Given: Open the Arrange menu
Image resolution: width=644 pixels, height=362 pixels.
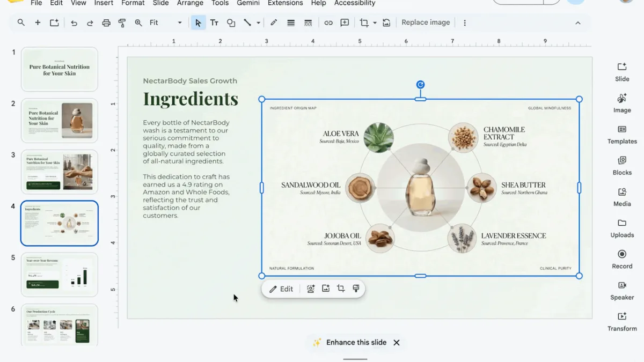Looking at the screenshot, I should tap(190, 3).
